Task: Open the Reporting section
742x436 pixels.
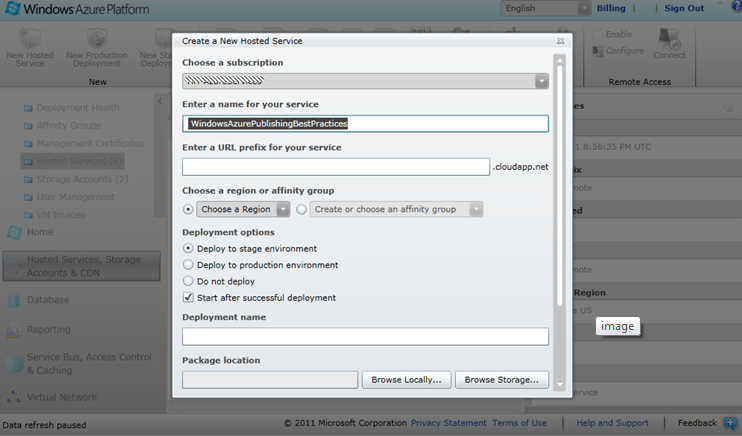Action: (49, 329)
